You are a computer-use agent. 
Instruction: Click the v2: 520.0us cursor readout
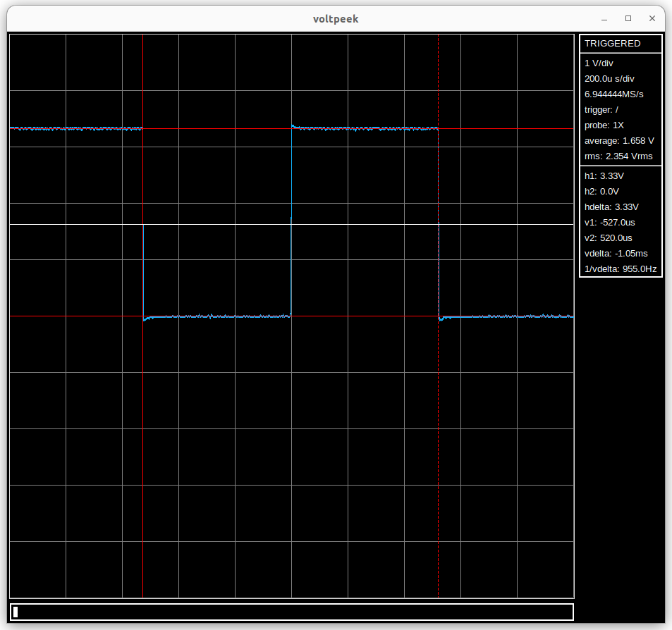tap(608, 238)
